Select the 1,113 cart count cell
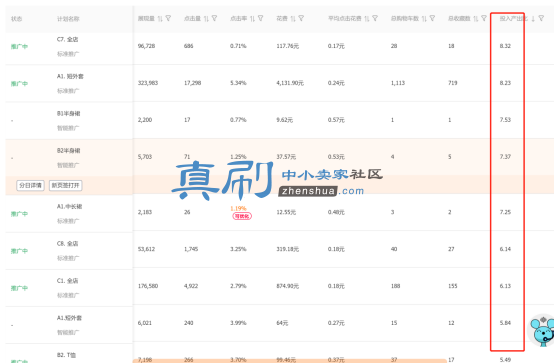 398,83
